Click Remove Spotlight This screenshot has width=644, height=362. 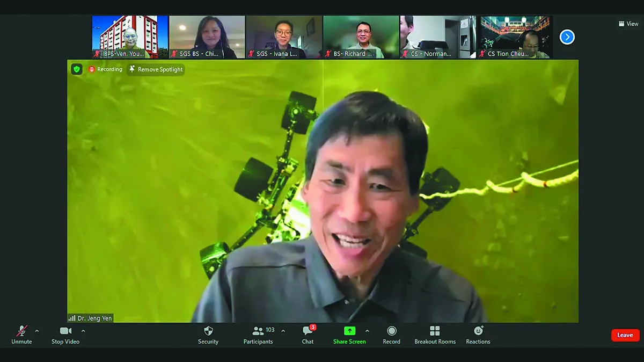coord(156,69)
